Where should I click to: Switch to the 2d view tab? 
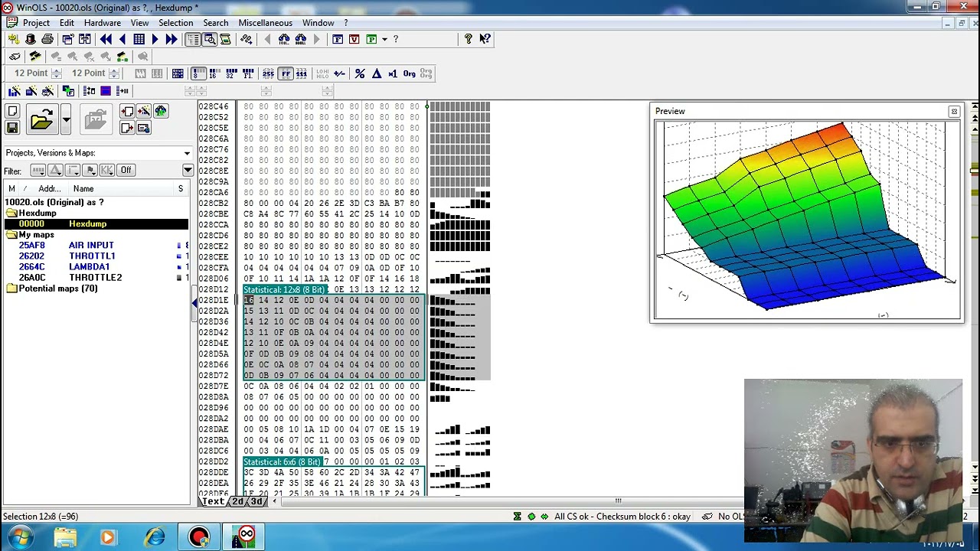(238, 501)
